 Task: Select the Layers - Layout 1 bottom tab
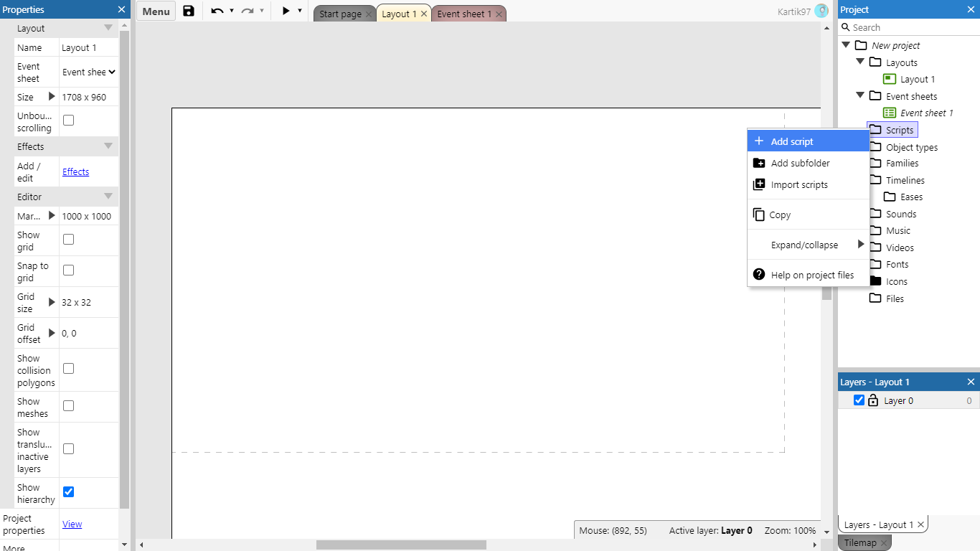click(878, 524)
